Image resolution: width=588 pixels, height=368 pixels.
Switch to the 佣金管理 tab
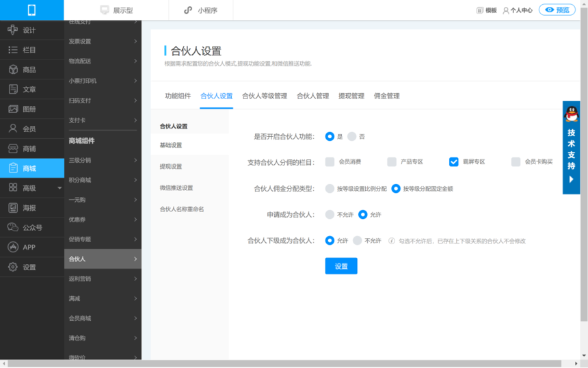pyautogui.click(x=386, y=96)
